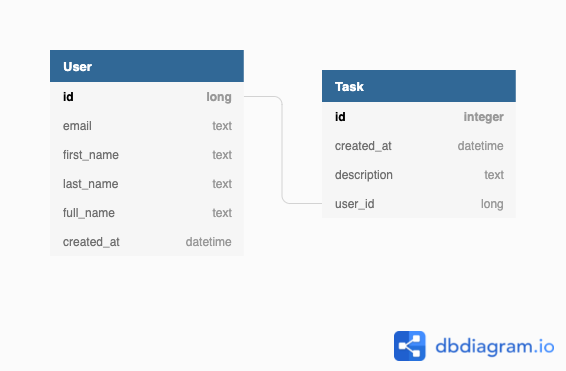Click the relationship line between User and Task
The image size is (566, 371).
pos(282,150)
